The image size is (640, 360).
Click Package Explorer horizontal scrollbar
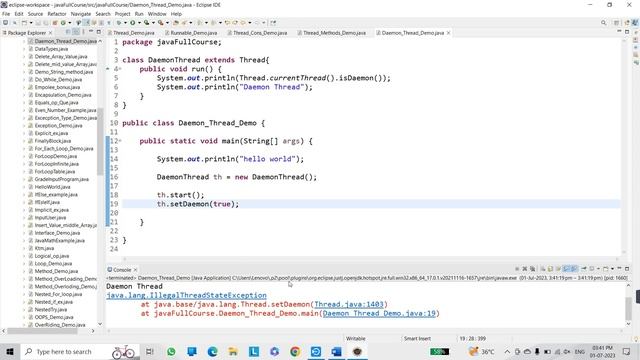point(42,331)
